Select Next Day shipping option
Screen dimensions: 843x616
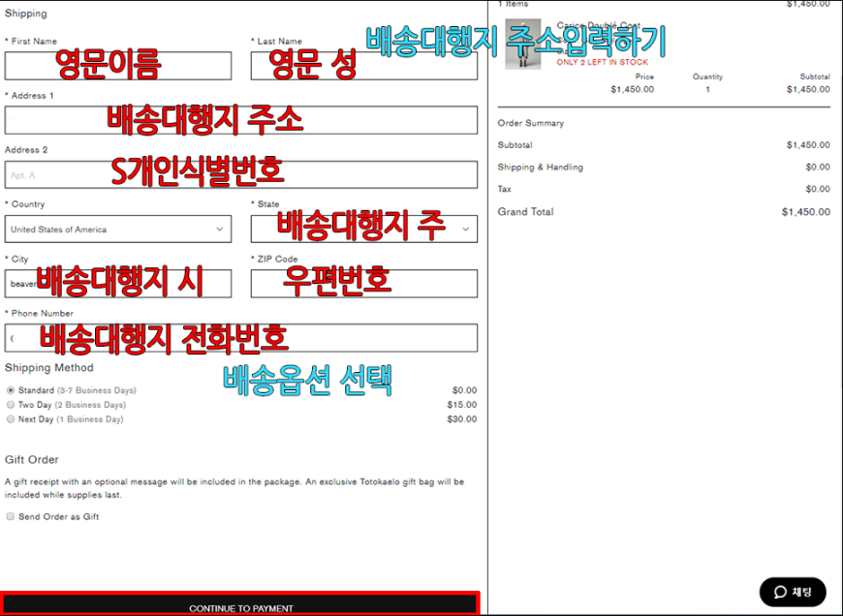click(x=11, y=419)
